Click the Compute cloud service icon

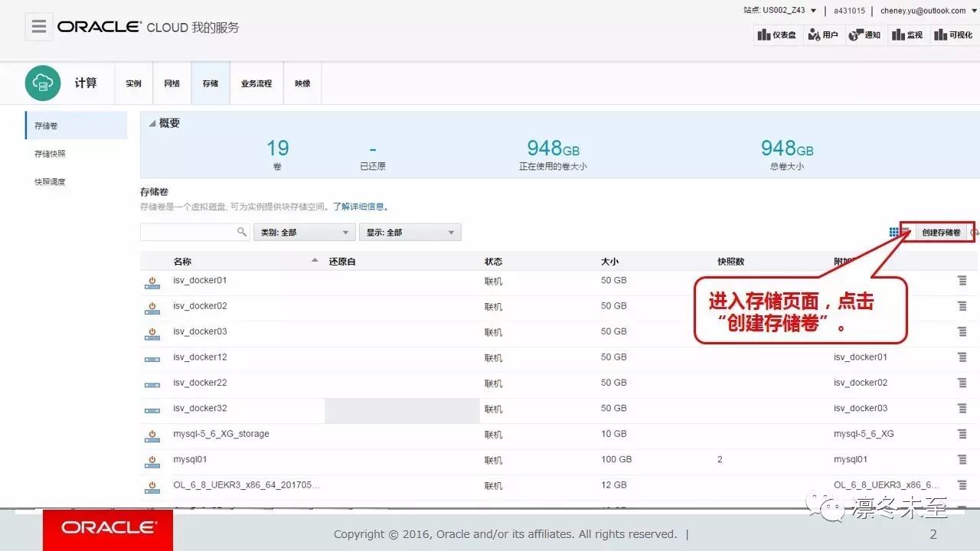click(x=43, y=83)
